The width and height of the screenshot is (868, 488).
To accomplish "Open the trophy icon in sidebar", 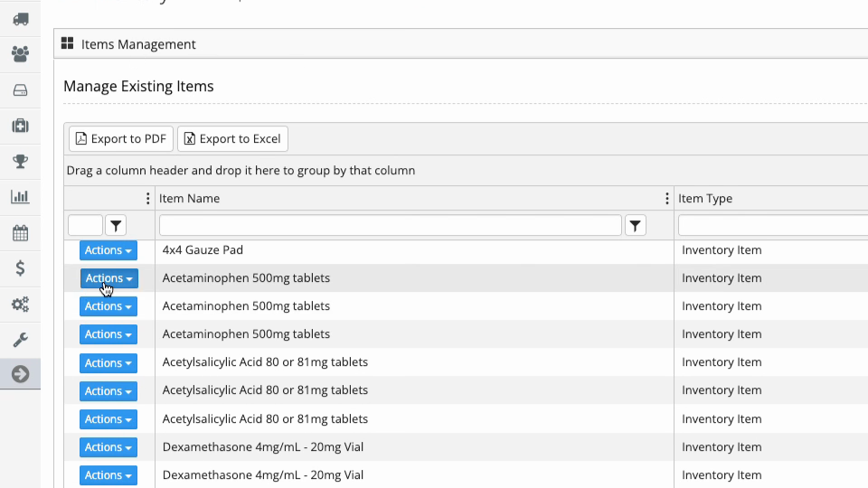I will click(21, 161).
